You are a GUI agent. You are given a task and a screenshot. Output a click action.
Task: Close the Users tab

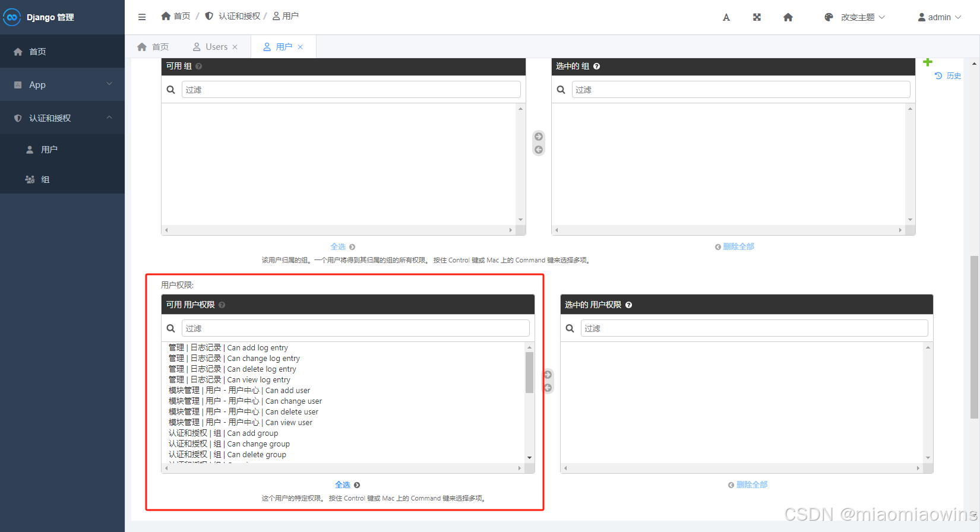tap(235, 47)
